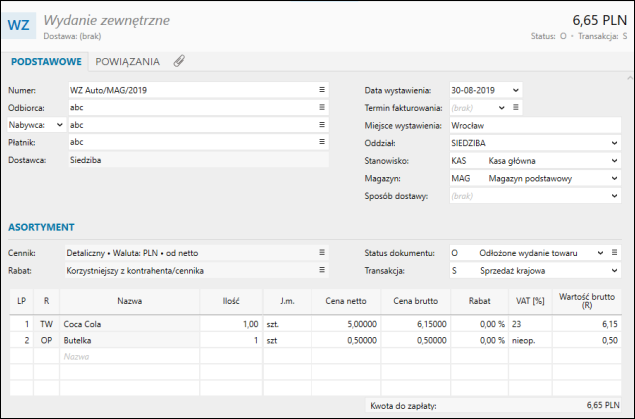Open the list icon in Numer field
This screenshot has height=419, width=635.
click(322, 89)
